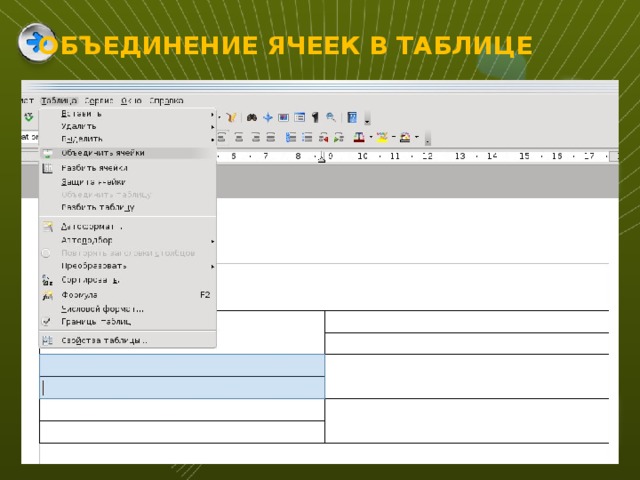
Task: Open Автоформат from the table menu
Action: pyautogui.click(x=127, y=227)
